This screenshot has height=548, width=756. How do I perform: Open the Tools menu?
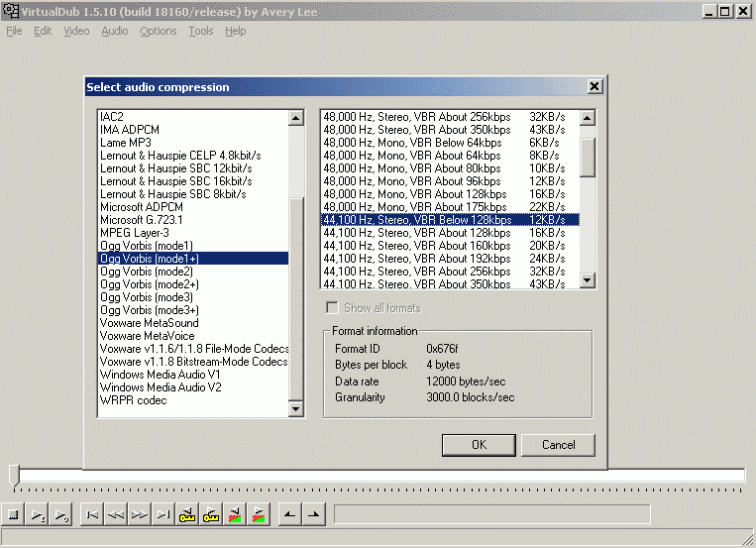tap(200, 31)
